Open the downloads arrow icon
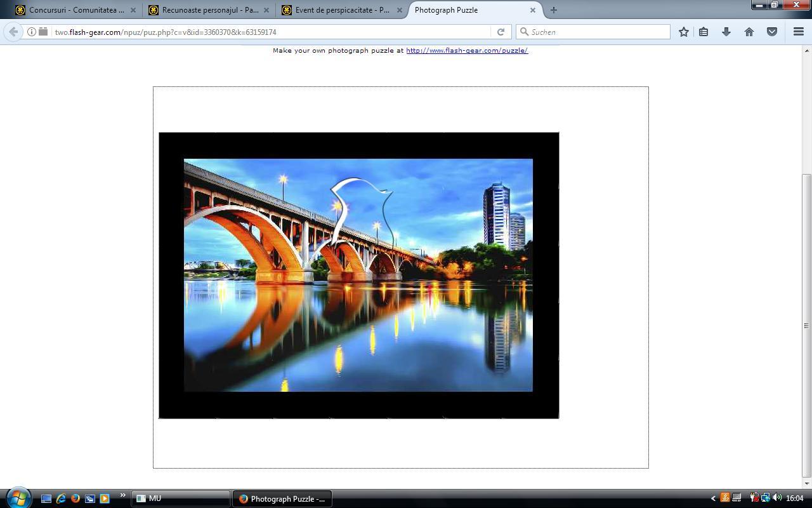 click(x=726, y=32)
